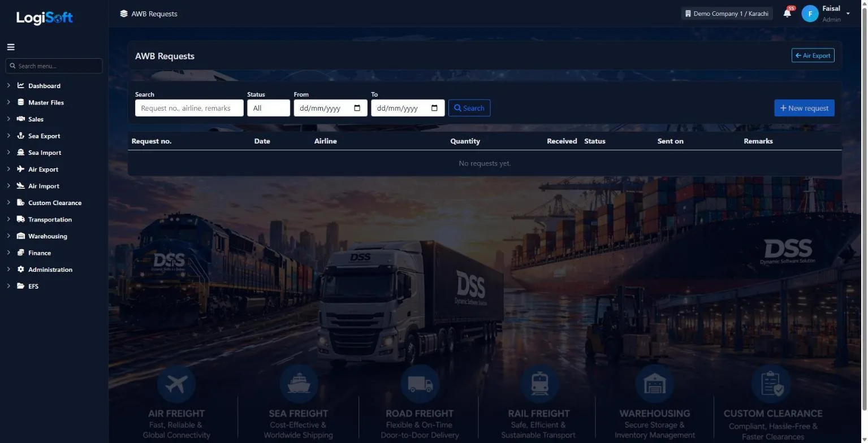Click the Finance coins icon
868x443 pixels.
tap(21, 253)
